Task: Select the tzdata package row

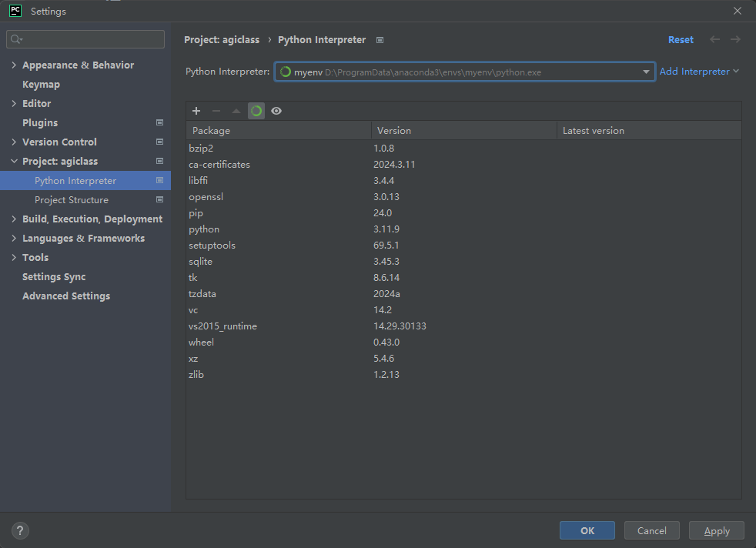Action: click(463, 293)
